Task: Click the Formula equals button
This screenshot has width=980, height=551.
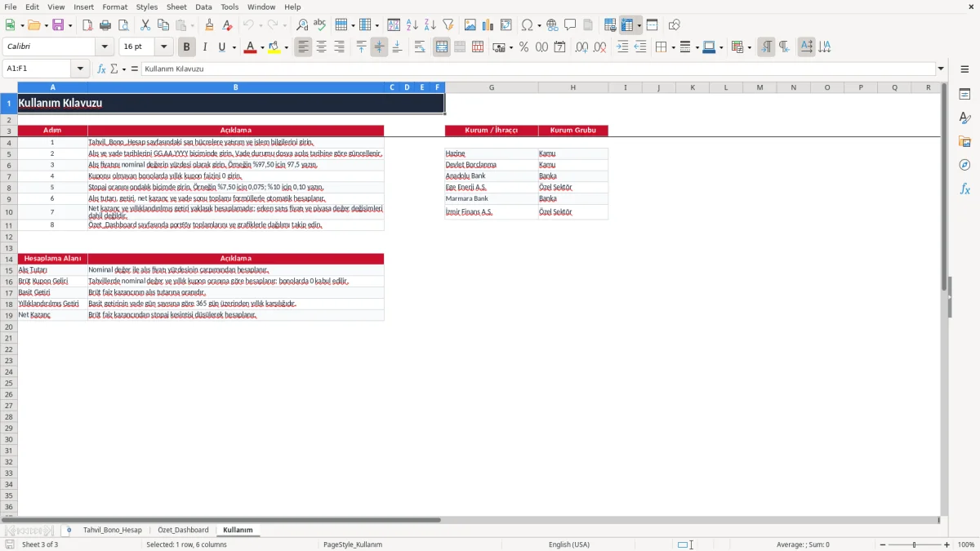Action: coord(135,69)
